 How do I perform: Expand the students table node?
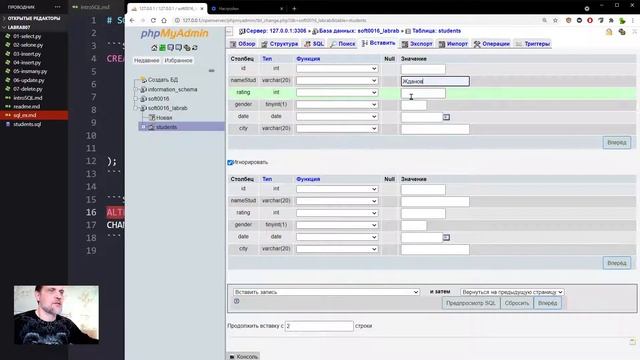point(143,127)
